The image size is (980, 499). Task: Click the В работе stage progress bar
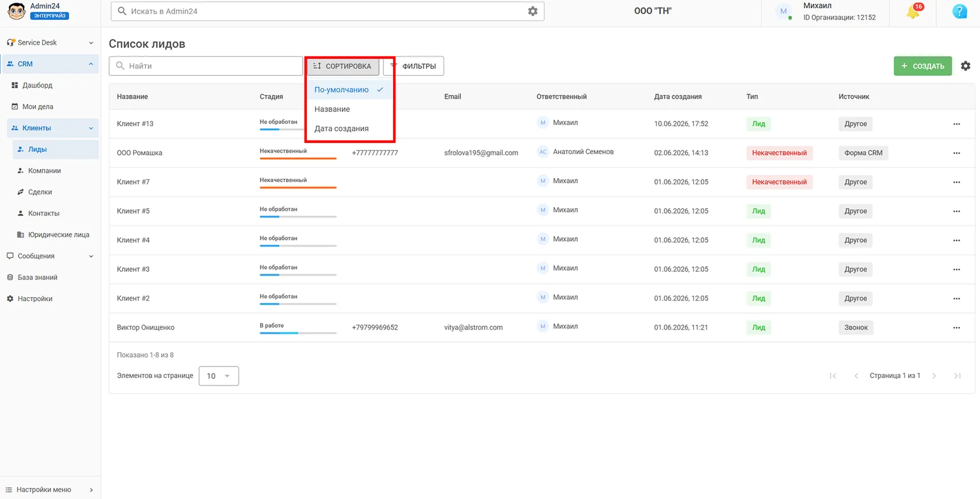click(298, 333)
